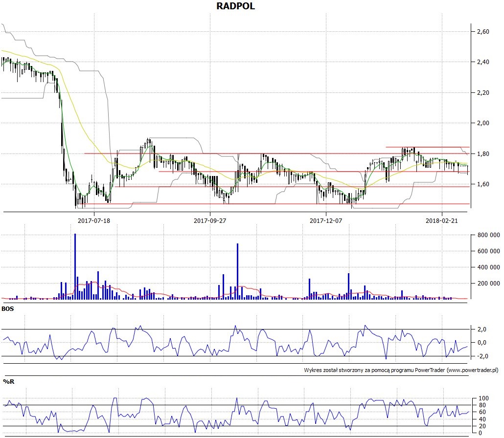Click the 1,80 price axis label

483,154
